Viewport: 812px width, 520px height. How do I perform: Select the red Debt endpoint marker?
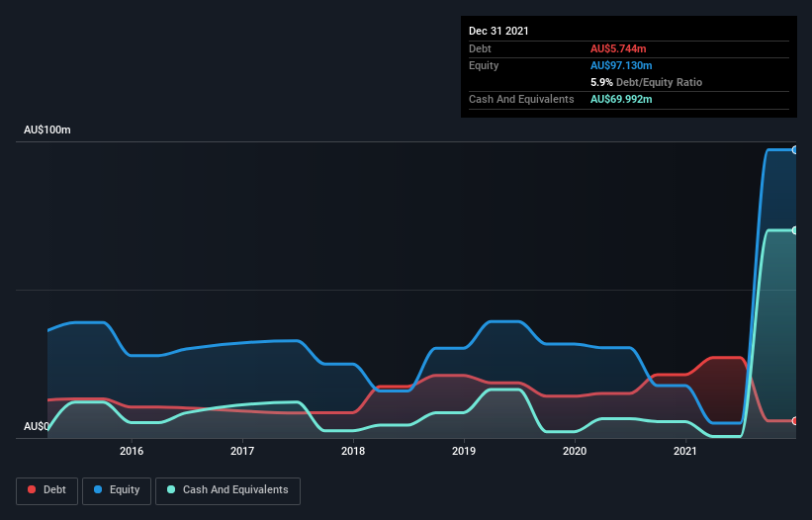(795, 421)
